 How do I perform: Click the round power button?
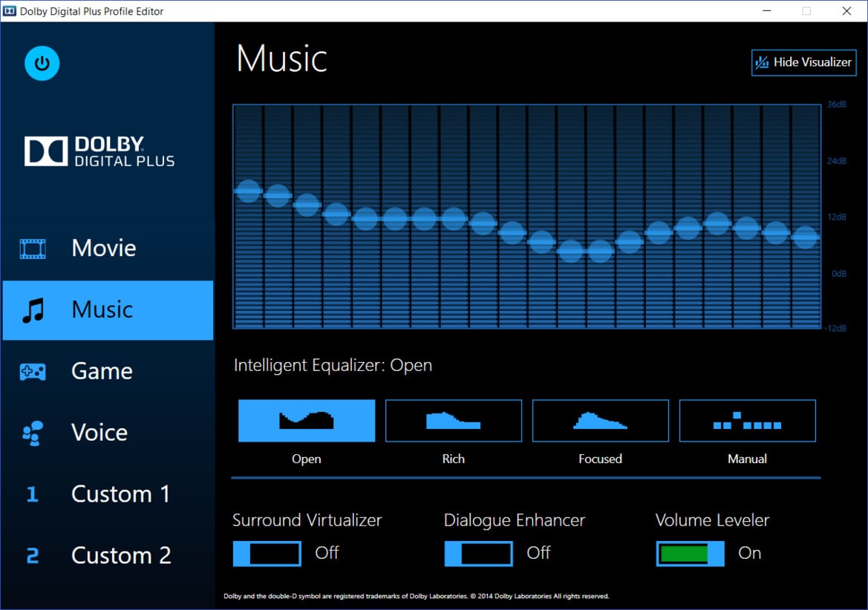(42, 63)
